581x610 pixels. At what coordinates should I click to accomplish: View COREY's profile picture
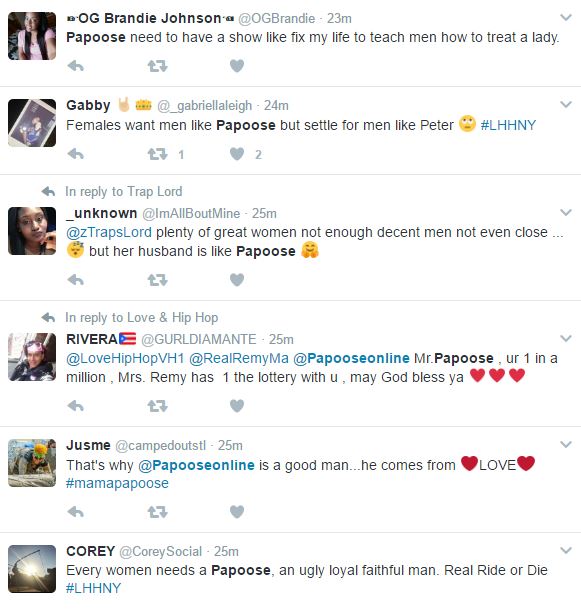click(32, 569)
